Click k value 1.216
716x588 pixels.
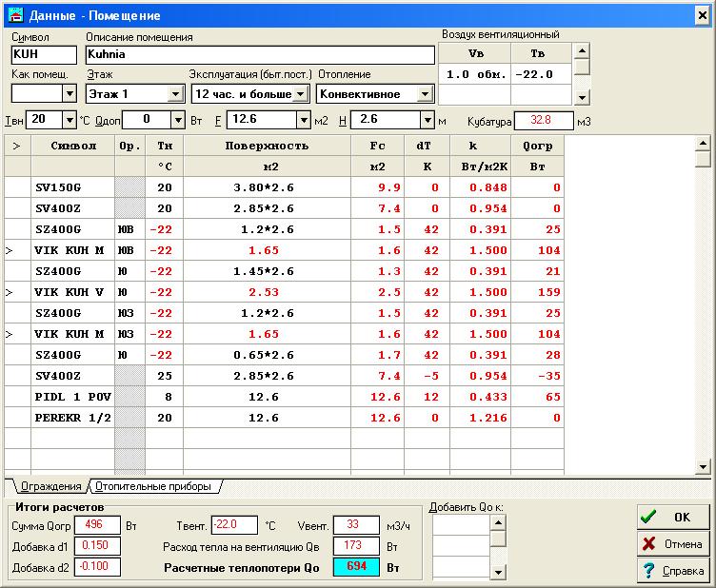point(481,418)
